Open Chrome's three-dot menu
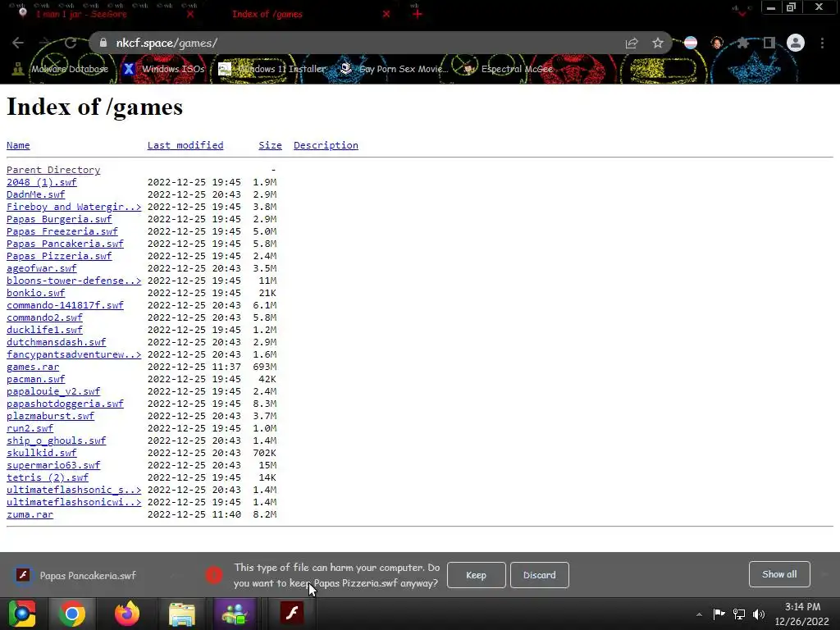840x630 pixels. (822, 43)
